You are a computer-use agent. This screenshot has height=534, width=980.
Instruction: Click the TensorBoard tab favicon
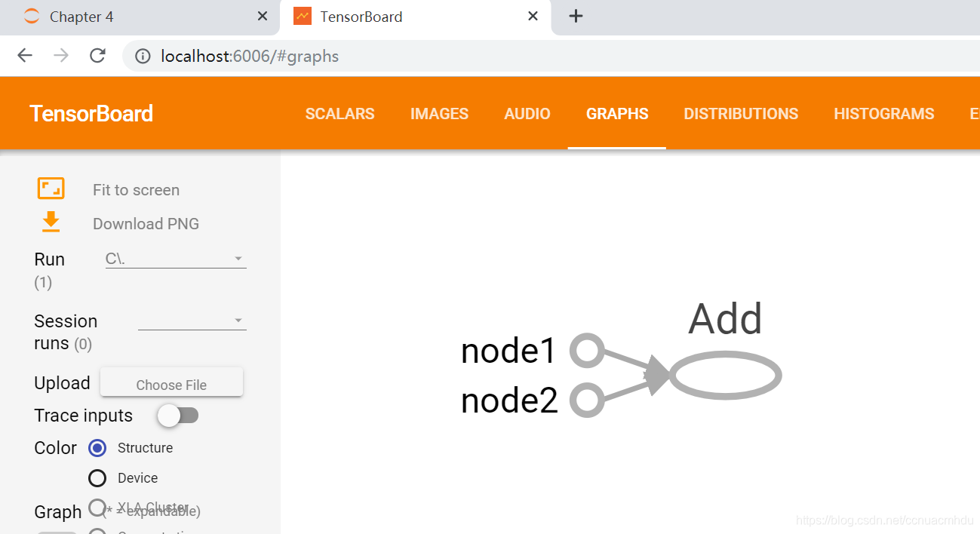[x=303, y=16]
